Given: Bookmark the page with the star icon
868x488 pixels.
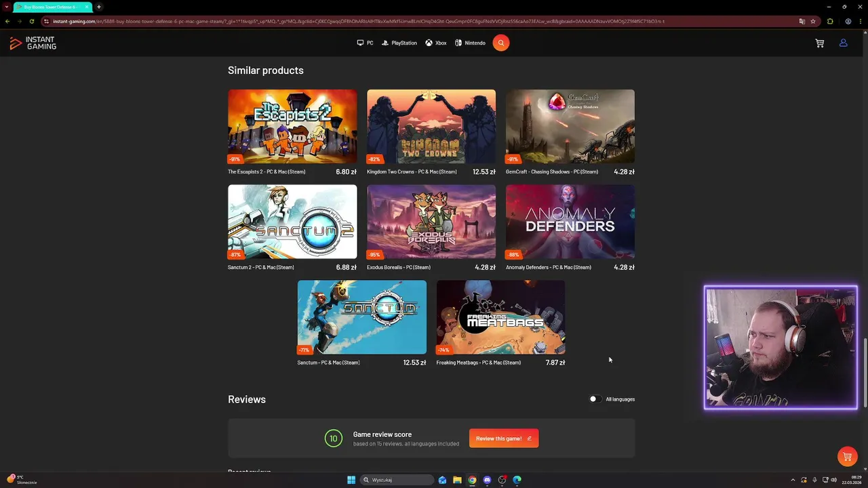Looking at the screenshot, I should pos(813,21).
